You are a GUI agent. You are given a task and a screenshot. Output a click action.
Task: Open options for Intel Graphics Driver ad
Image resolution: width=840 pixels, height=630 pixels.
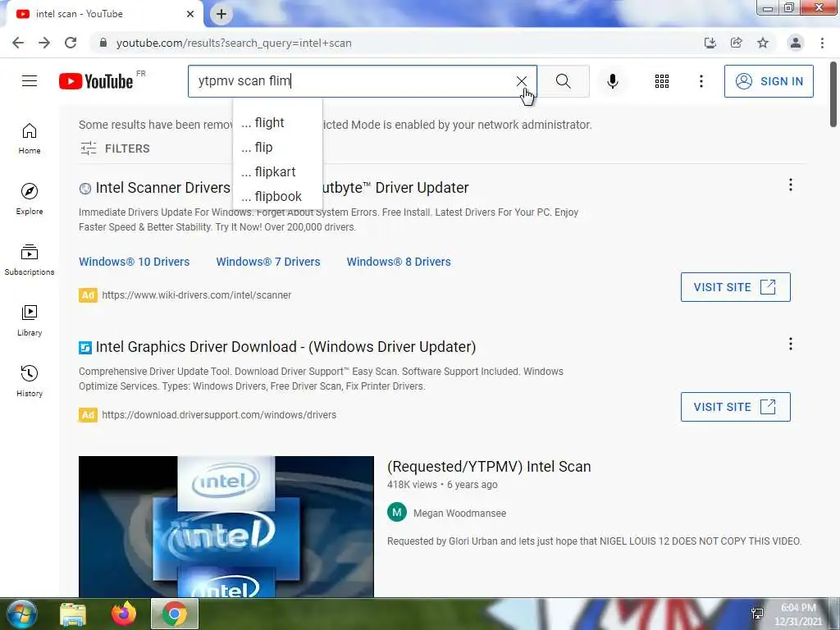pyautogui.click(x=790, y=344)
